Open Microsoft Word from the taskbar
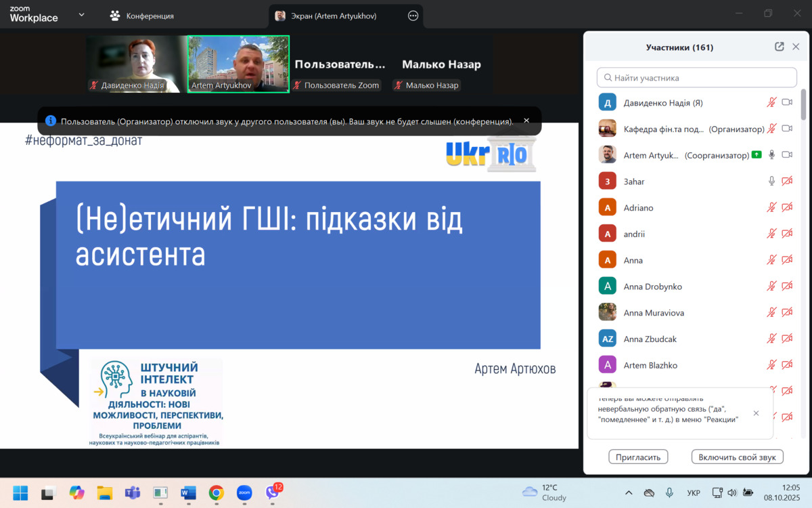This screenshot has height=508, width=812. 188,493
